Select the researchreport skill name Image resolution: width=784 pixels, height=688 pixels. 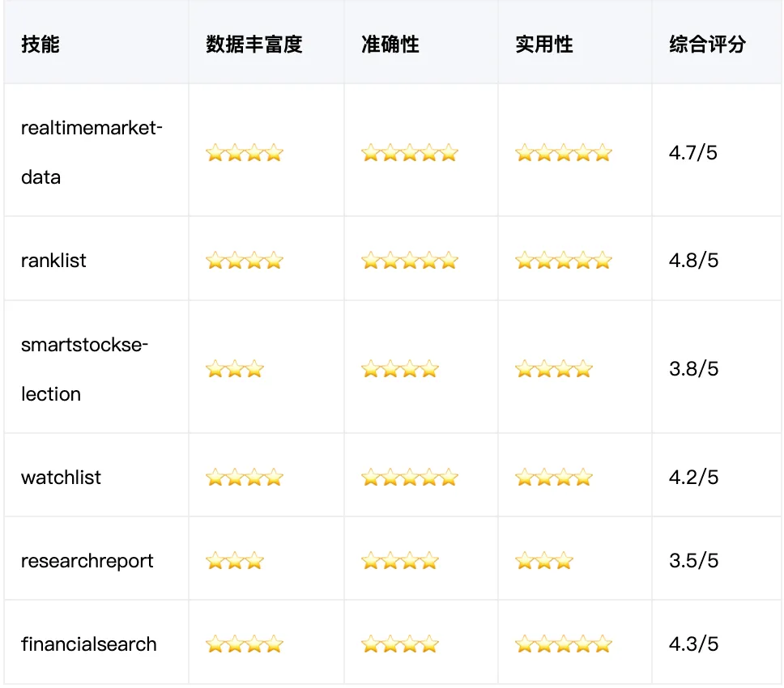pos(87,561)
